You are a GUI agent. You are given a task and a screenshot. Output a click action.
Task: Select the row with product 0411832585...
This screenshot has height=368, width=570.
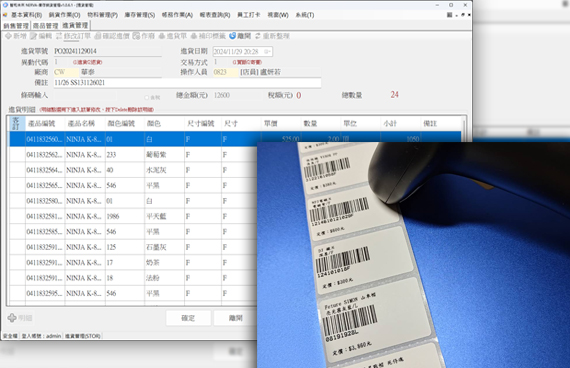133,232
